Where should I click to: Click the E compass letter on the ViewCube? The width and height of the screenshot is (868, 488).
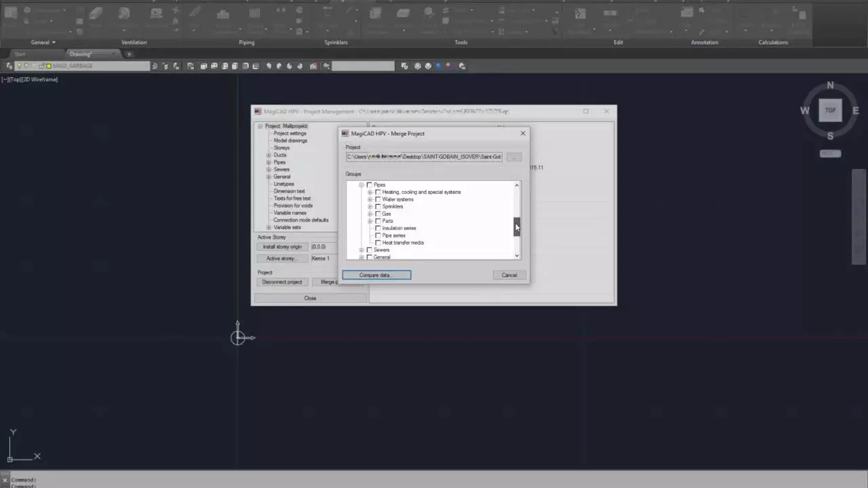856,110
